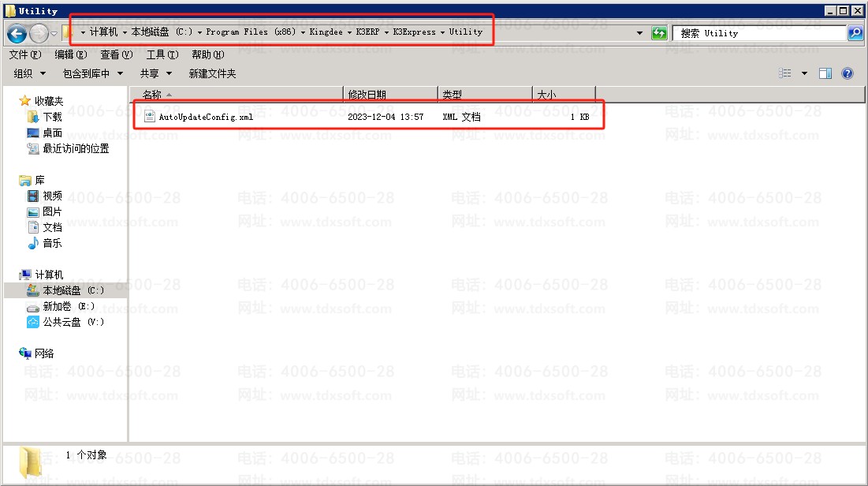Open the 工具(T) menu
868x486 pixels.
[162, 54]
